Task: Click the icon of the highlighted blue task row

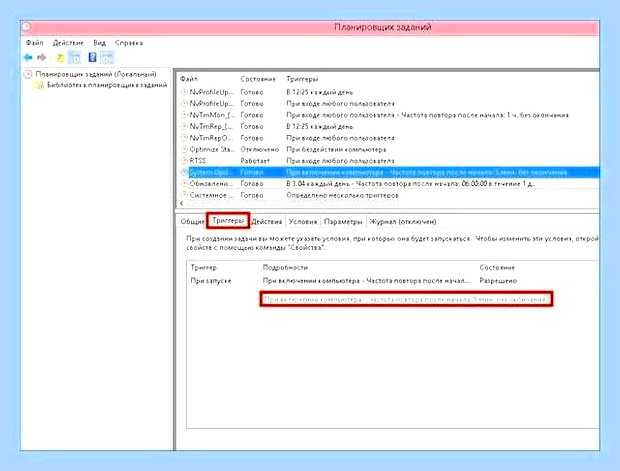Action: (x=184, y=172)
